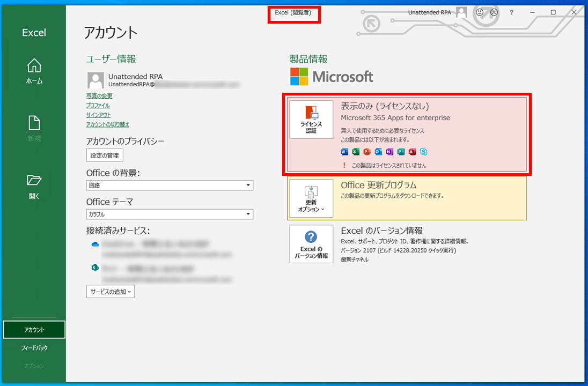This screenshot has height=386, width=588.
Task: Open the 開く (Open) page
Action: pyautogui.click(x=34, y=186)
